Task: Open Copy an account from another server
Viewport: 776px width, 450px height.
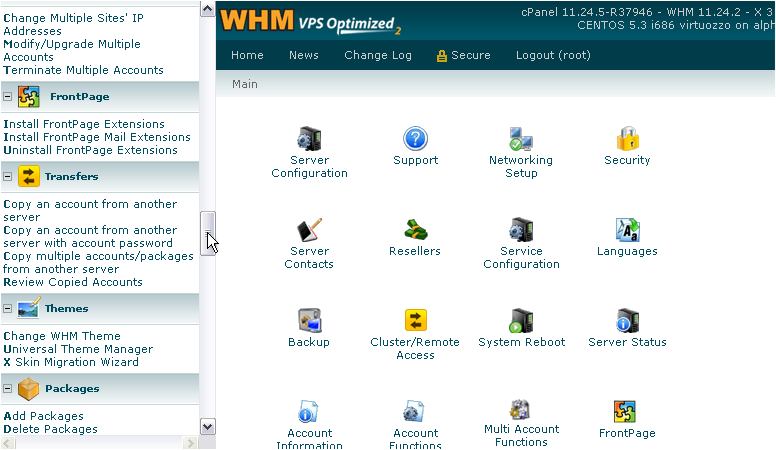Action: (90, 210)
